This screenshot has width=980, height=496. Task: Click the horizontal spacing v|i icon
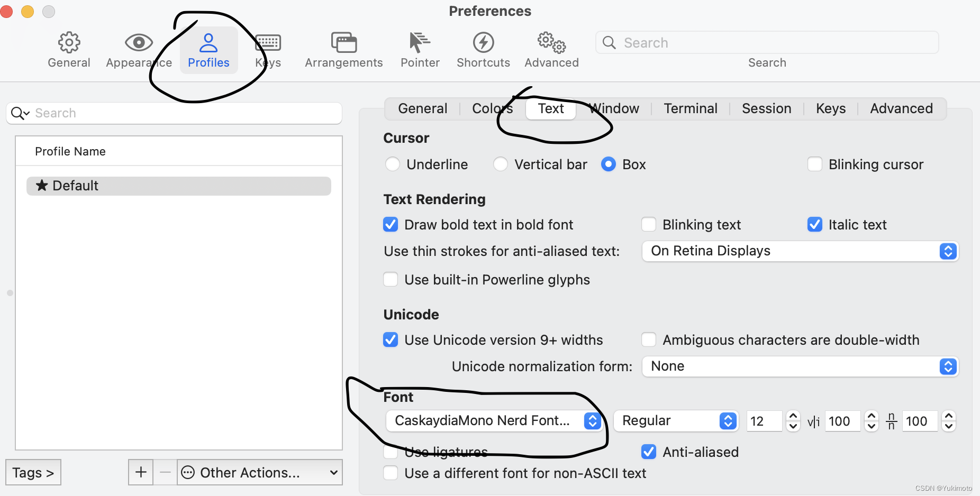813,421
